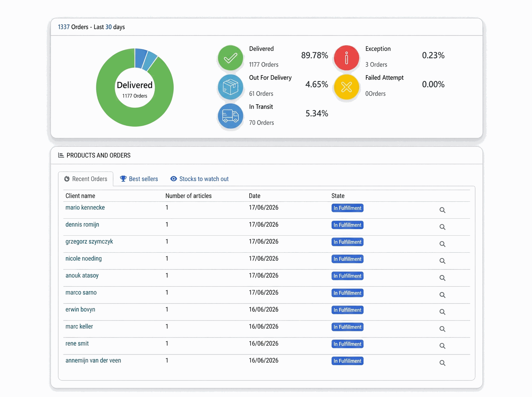The height and width of the screenshot is (397, 532).
Task: Click the yellow Failed Attempt X icon
Action: pyautogui.click(x=347, y=87)
